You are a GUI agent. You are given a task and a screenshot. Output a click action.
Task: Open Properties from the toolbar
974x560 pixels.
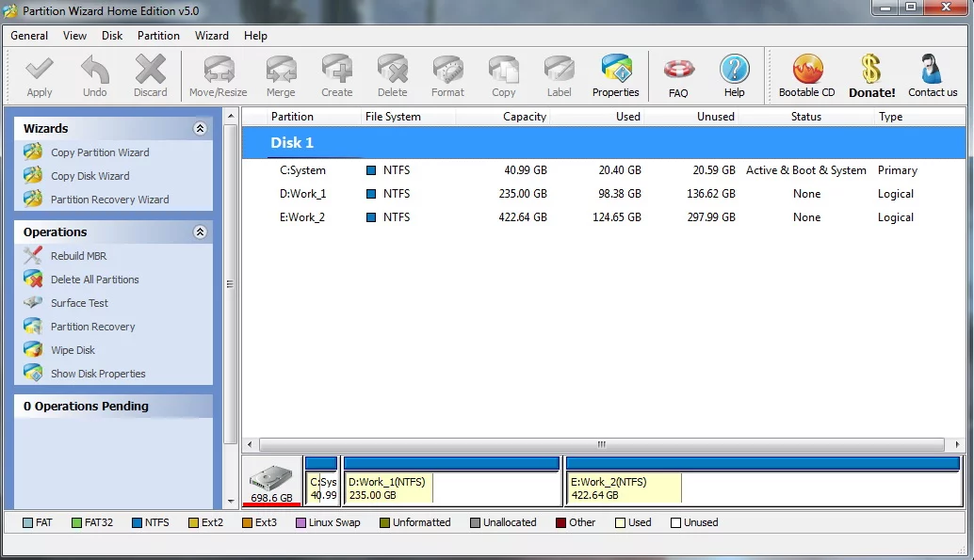point(615,71)
